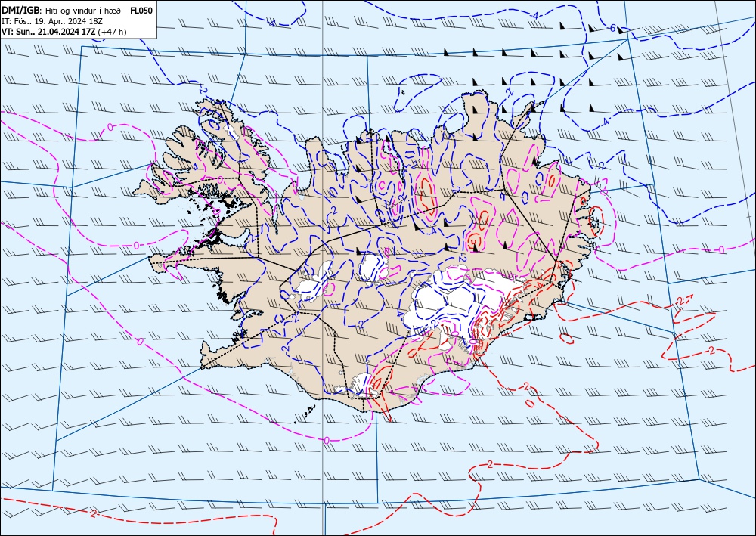Click the '(+47 h)' forecast offset text
756x536 pixels.
112,32
